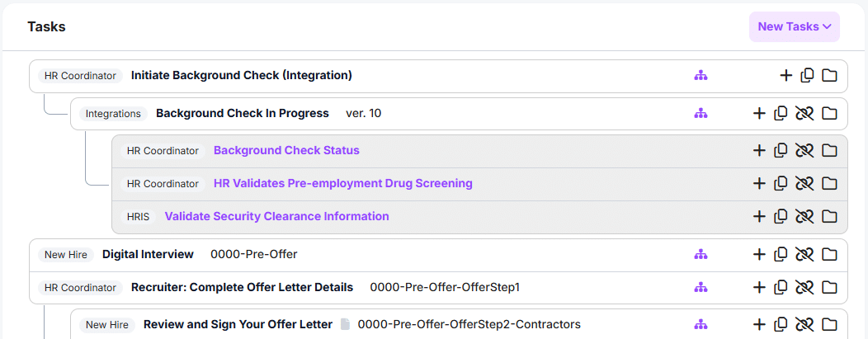The image size is (868, 339).
Task: Open folder icon for Initiate Background Check
Action: pos(829,76)
